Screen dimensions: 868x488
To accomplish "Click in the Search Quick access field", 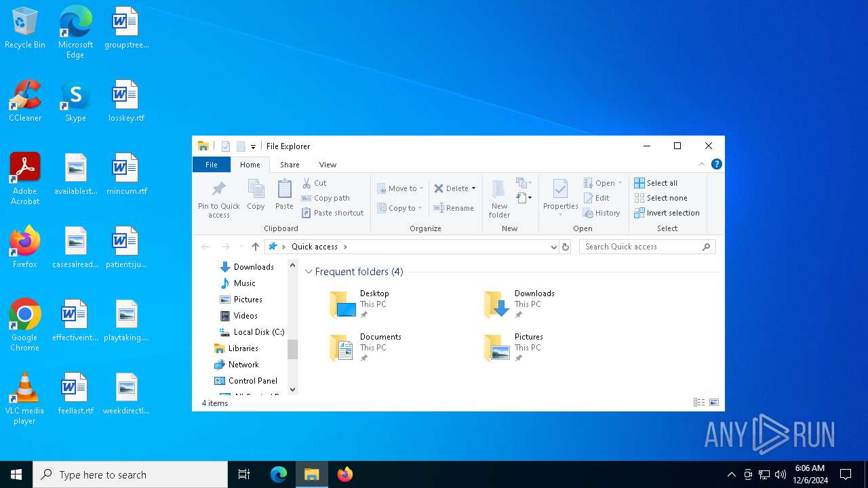I will pyautogui.click(x=647, y=247).
